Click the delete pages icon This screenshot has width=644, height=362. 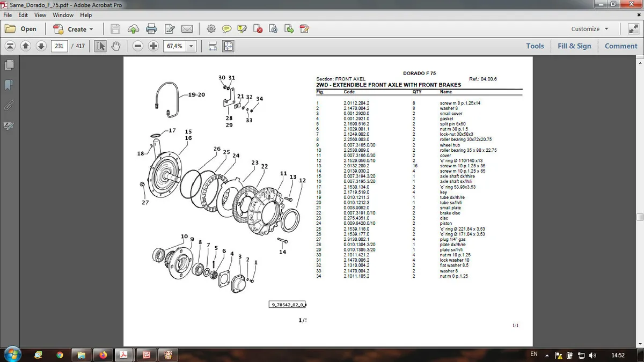tap(258, 29)
